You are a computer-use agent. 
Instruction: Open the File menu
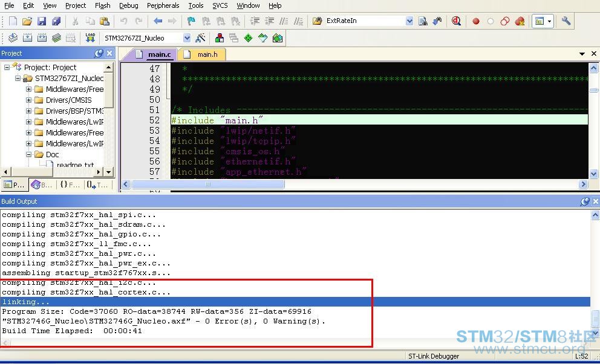9,5
